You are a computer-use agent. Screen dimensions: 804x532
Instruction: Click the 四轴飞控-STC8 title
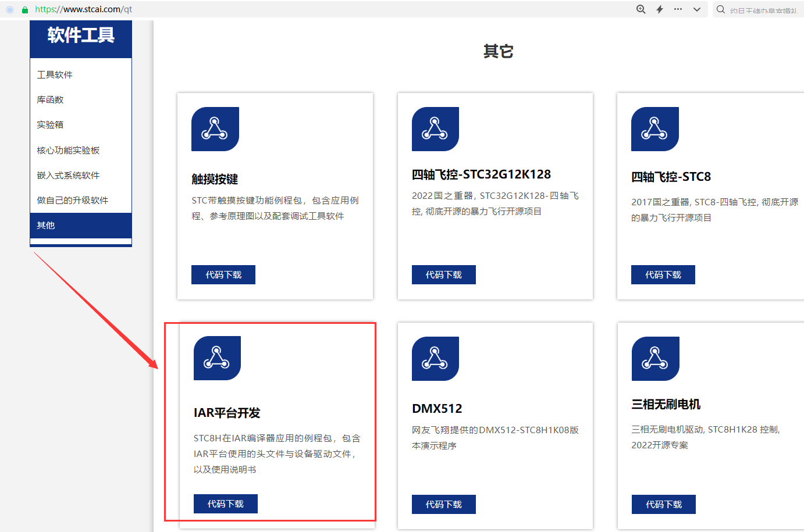(x=671, y=177)
